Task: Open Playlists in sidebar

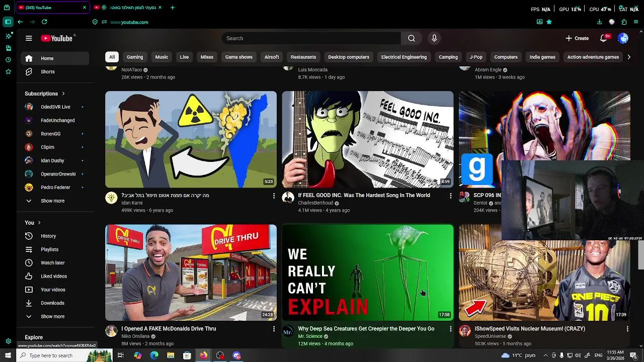Action: [55, 249]
